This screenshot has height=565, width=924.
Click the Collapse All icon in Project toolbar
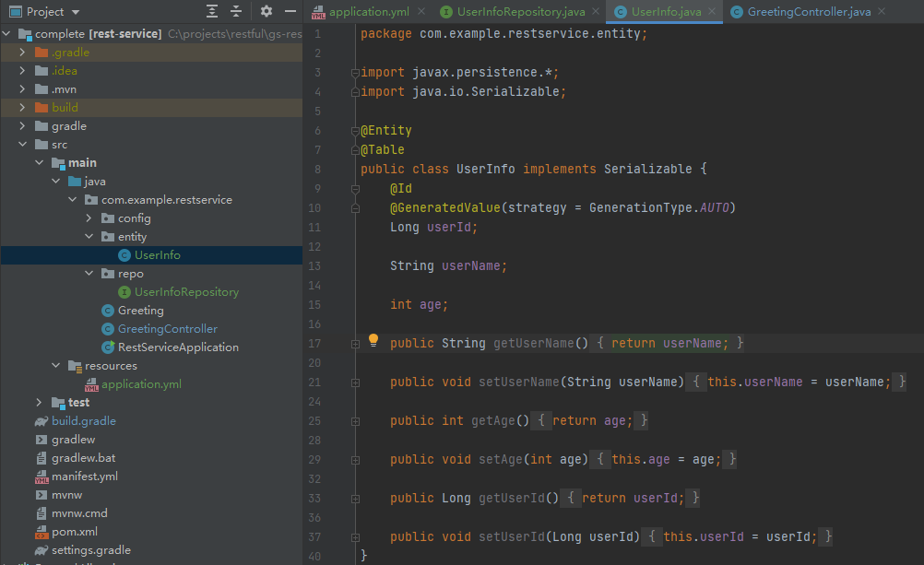point(236,11)
